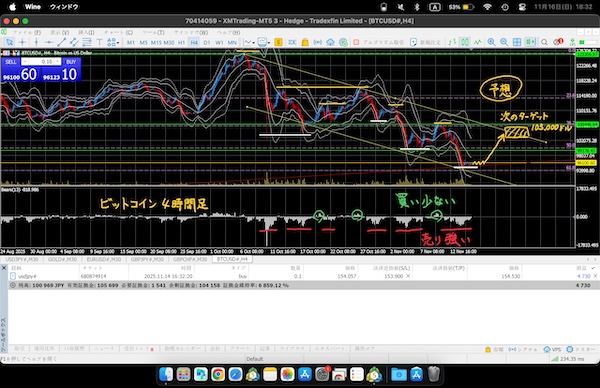The width and height of the screenshot is (600, 388).
Task: Switch to the USDJPY#,M30 chart tab
Action: click(22, 259)
